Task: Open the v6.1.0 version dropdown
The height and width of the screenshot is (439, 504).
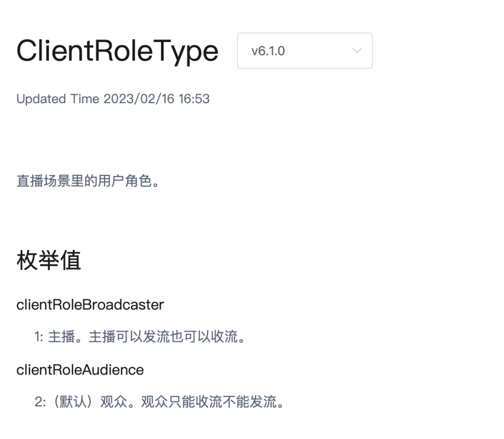Action: [x=305, y=50]
